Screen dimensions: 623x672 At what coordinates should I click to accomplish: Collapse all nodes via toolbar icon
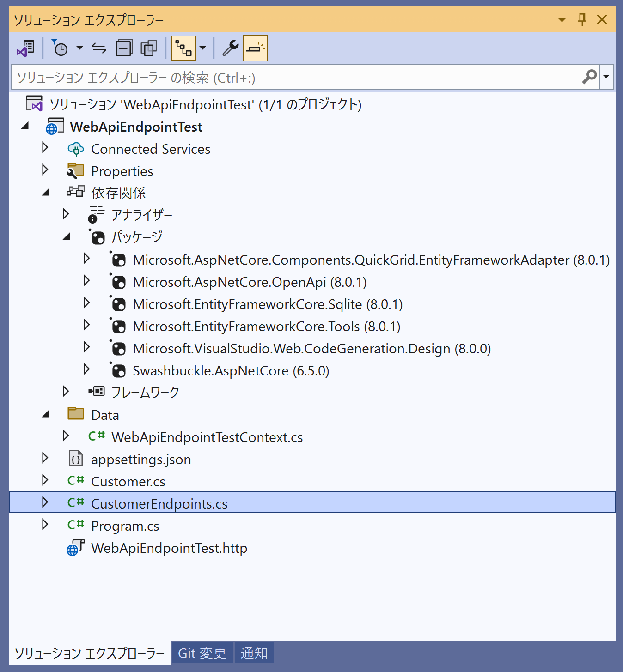click(x=124, y=48)
